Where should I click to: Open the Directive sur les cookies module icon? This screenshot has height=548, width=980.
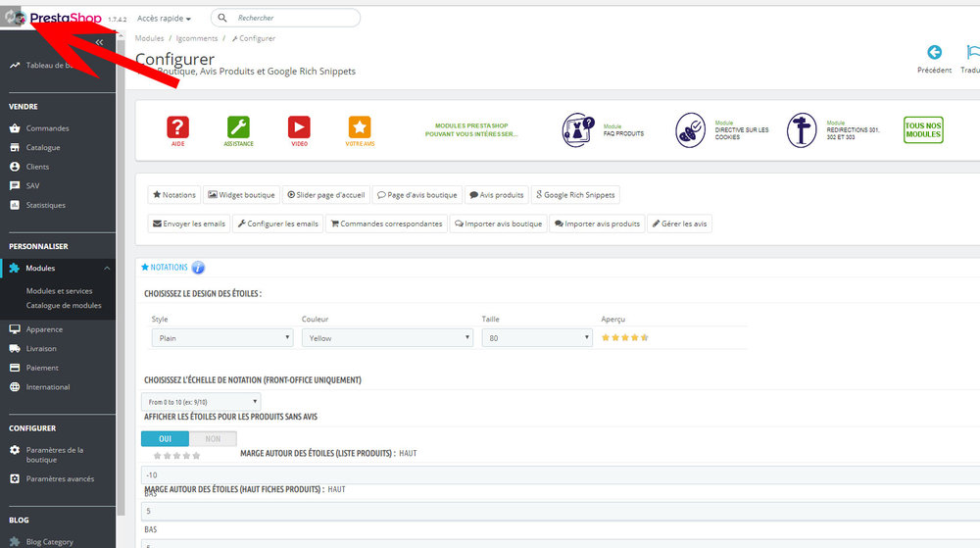690,130
